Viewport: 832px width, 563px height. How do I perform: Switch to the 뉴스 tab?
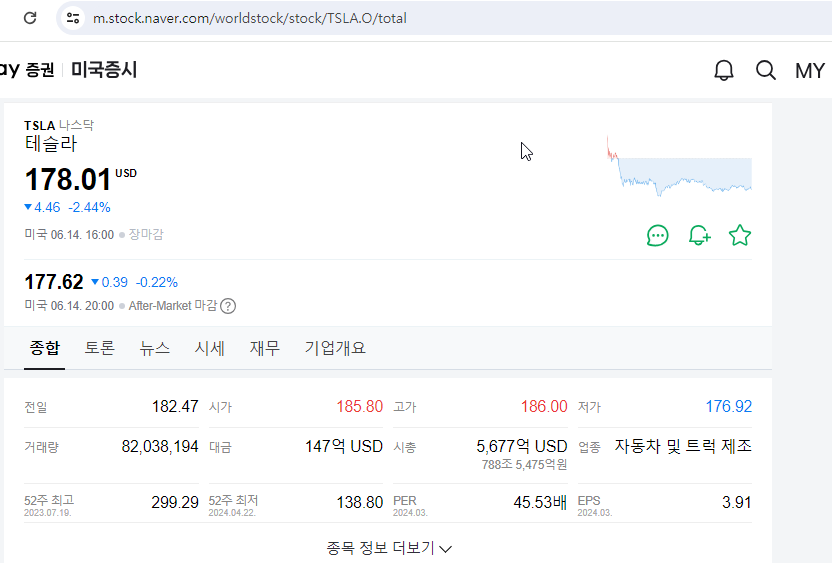(x=154, y=348)
